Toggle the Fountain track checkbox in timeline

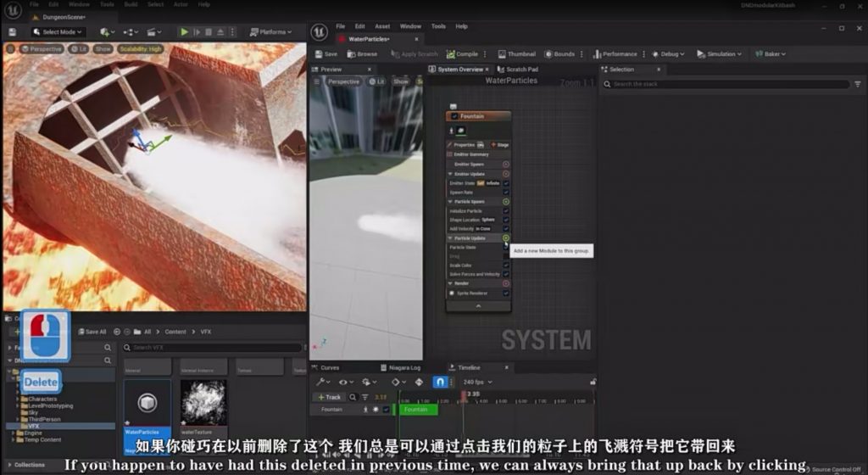coord(386,410)
